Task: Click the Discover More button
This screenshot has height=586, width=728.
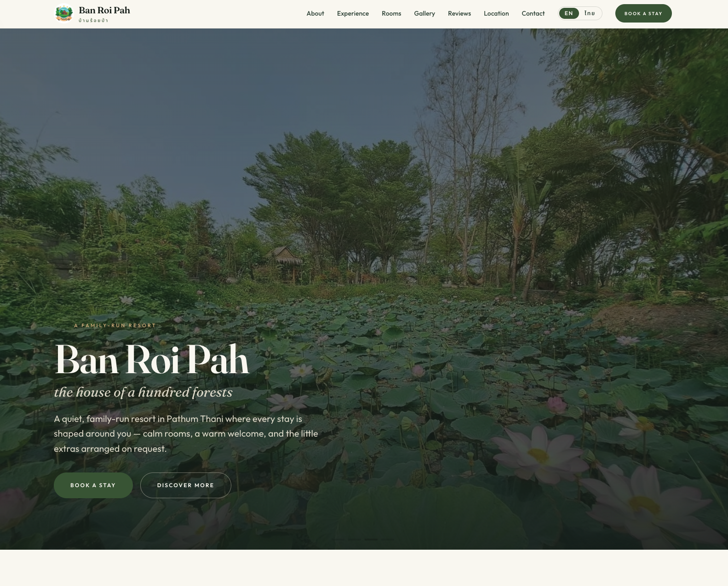Action: (186, 485)
